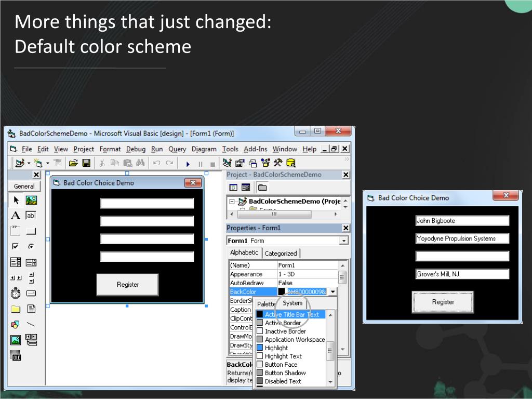Select the FileListBox control tool
The width and height of the screenshot is (532, 399).
(31, 309)
